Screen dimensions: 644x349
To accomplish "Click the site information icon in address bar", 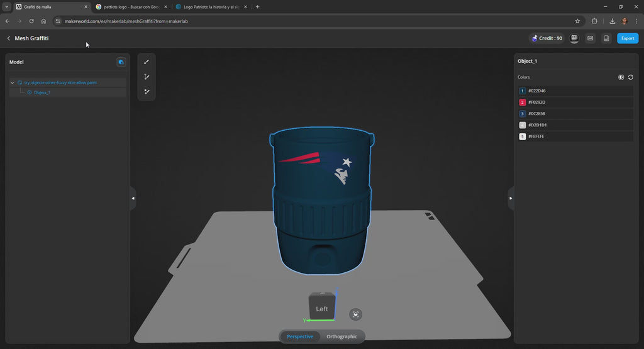I will click(x=58, y=21).
